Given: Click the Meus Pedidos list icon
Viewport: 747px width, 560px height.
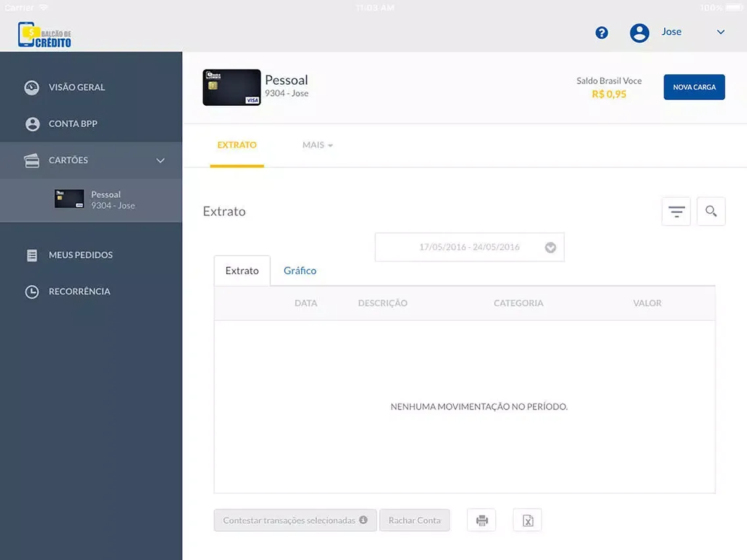Looking at the screenshot, I should click(32, 256).
